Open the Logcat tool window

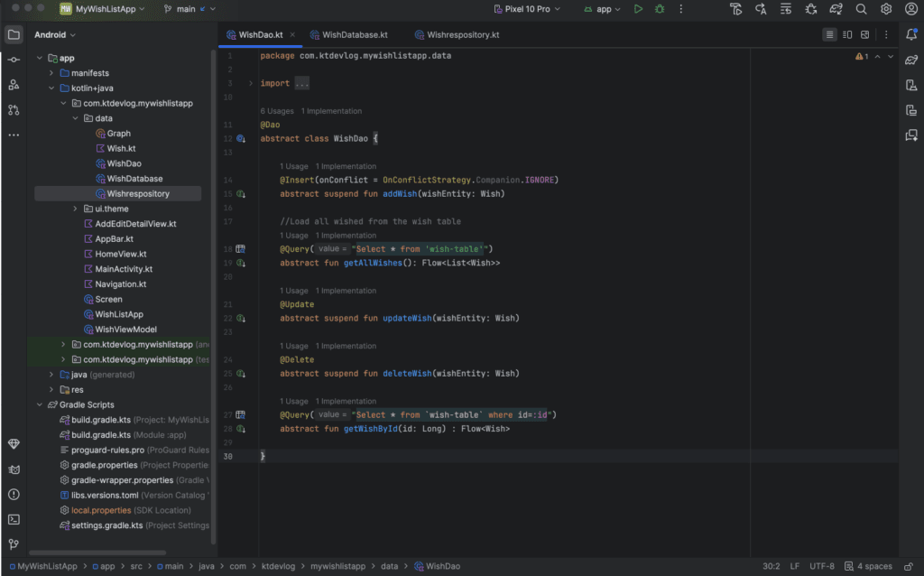point(14,469)
